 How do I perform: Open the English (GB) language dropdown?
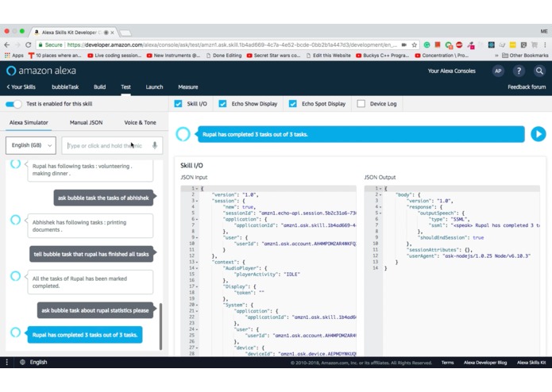[31, 145]
